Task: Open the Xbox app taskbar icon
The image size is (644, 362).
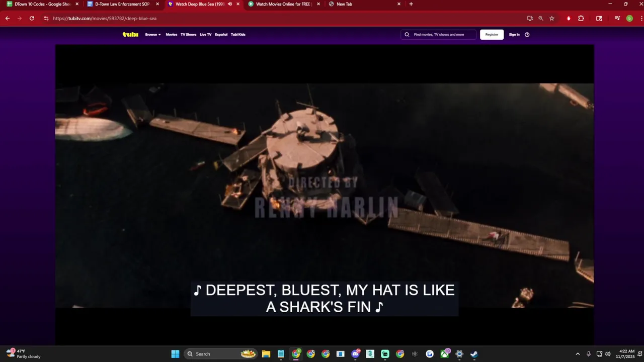Action: point(445,354)
